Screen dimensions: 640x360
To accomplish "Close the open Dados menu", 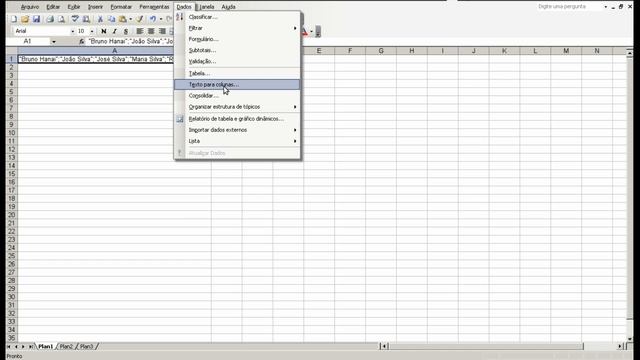I will (x=184, y=7).
